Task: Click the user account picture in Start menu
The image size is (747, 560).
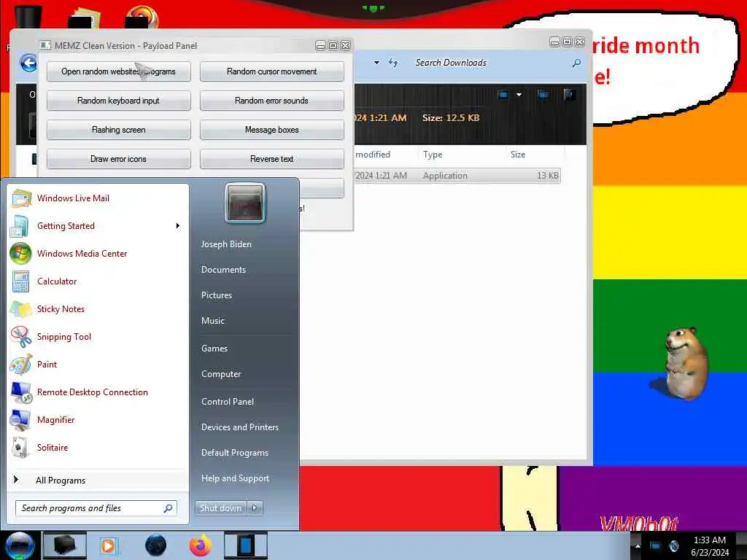Action: [245, 203]
